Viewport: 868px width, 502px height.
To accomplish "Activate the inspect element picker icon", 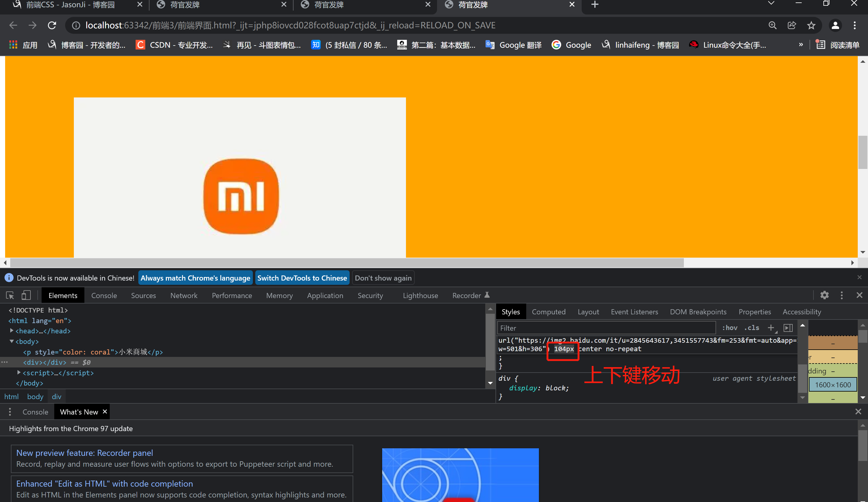I will (x=10, y=295).
